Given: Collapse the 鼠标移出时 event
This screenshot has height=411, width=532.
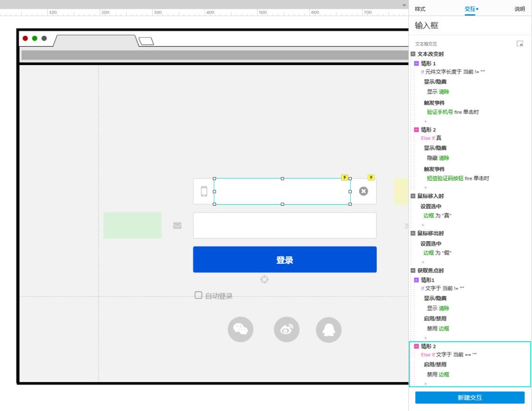Looking at the screenshot, I should 413,233.
